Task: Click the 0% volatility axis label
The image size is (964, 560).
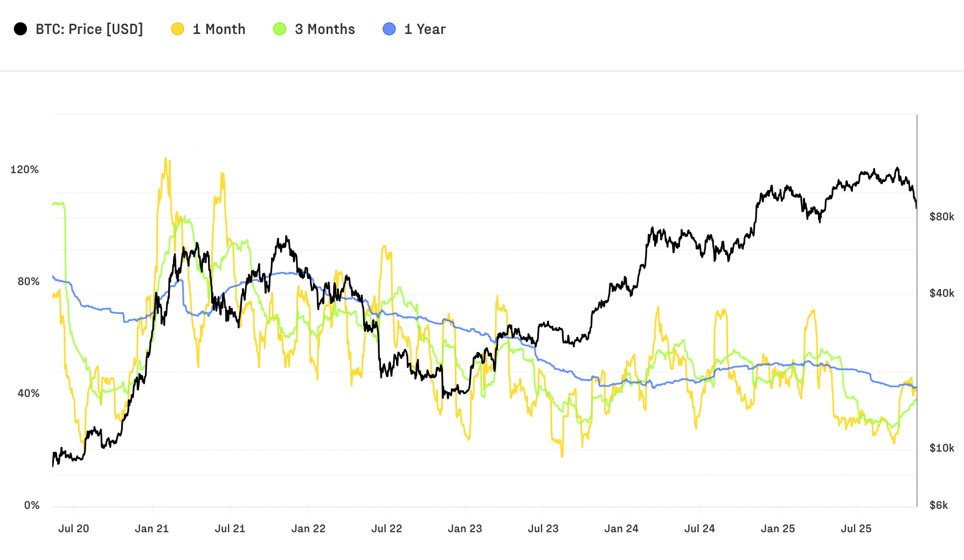Action: coord(32,505)
